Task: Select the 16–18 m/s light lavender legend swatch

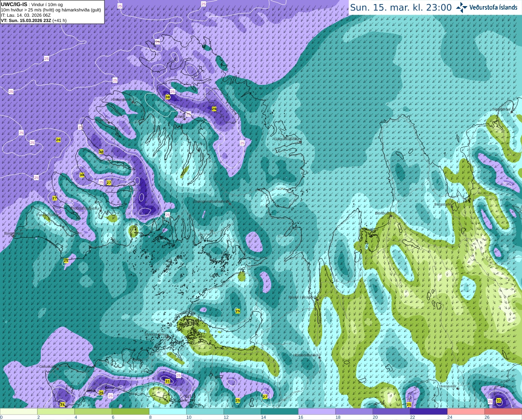Action: pos(317,412)
